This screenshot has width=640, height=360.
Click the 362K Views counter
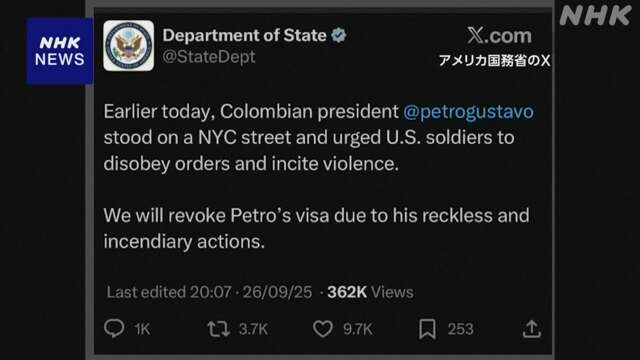point(370,292)
